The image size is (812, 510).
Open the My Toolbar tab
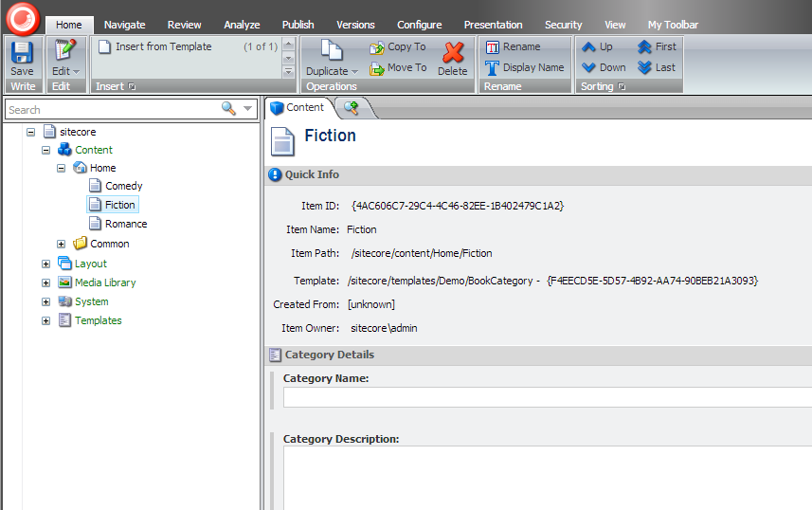point(673,25)
